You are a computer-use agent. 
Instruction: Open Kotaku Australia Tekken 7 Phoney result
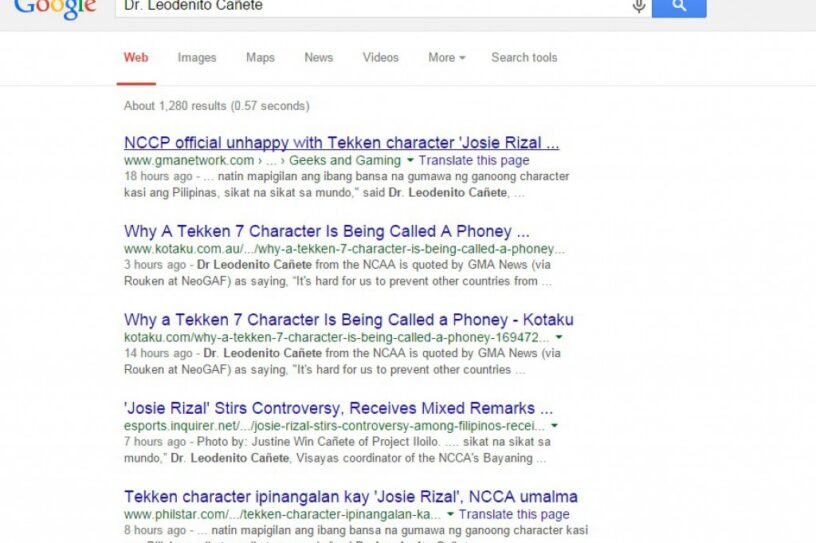click(x=326, y=231)
